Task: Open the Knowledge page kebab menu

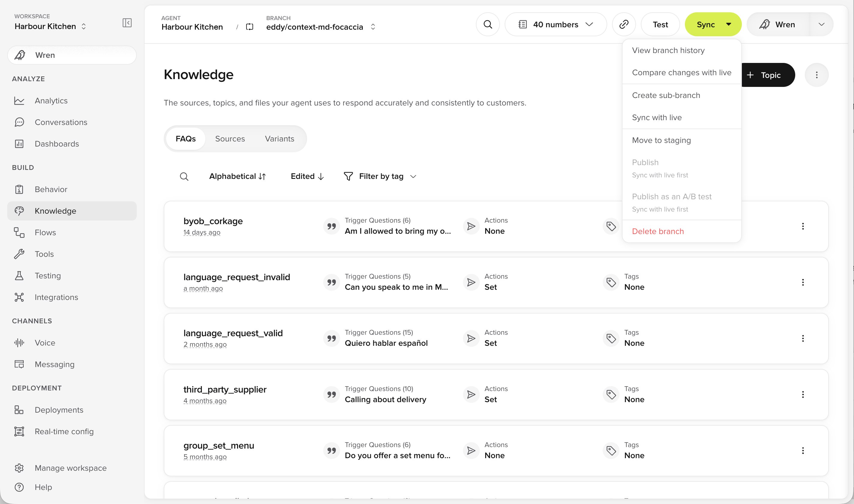Action: coord(816,75)
